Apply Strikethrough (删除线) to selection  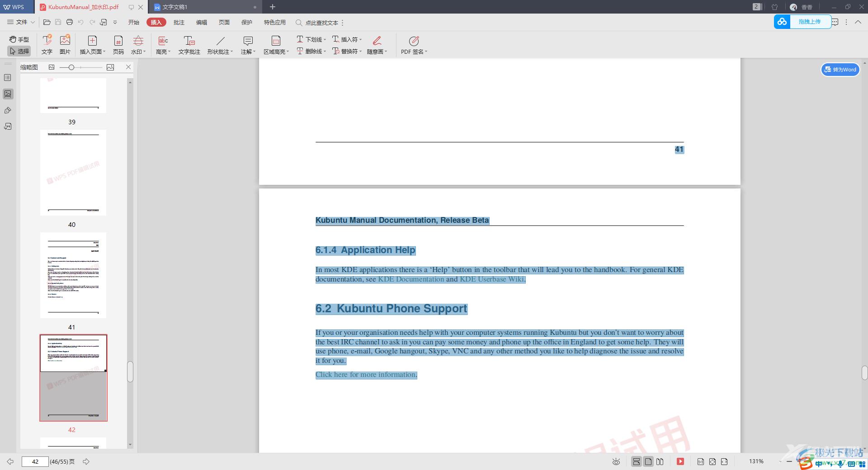[x=311, y=51]
